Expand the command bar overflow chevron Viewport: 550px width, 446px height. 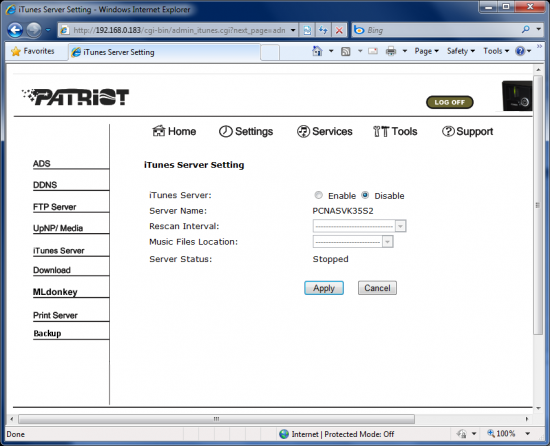click(539, 46)
